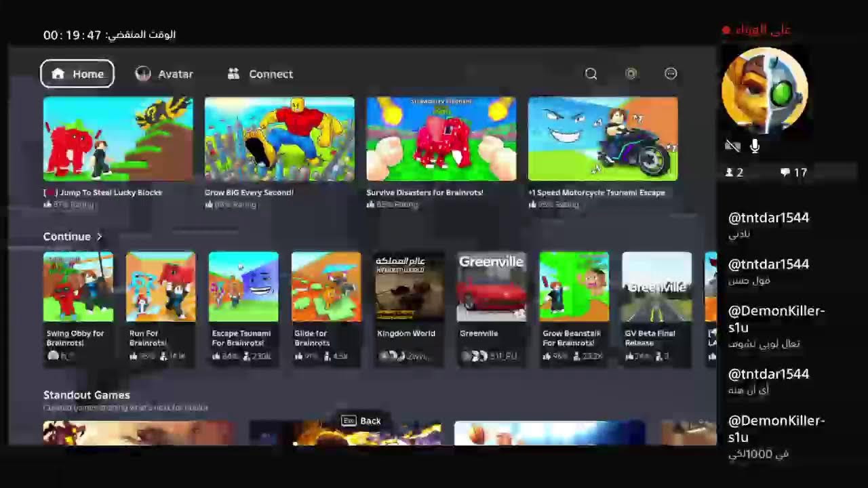Click the microphone icon under the streamer avatar

(x=755, y=146)
